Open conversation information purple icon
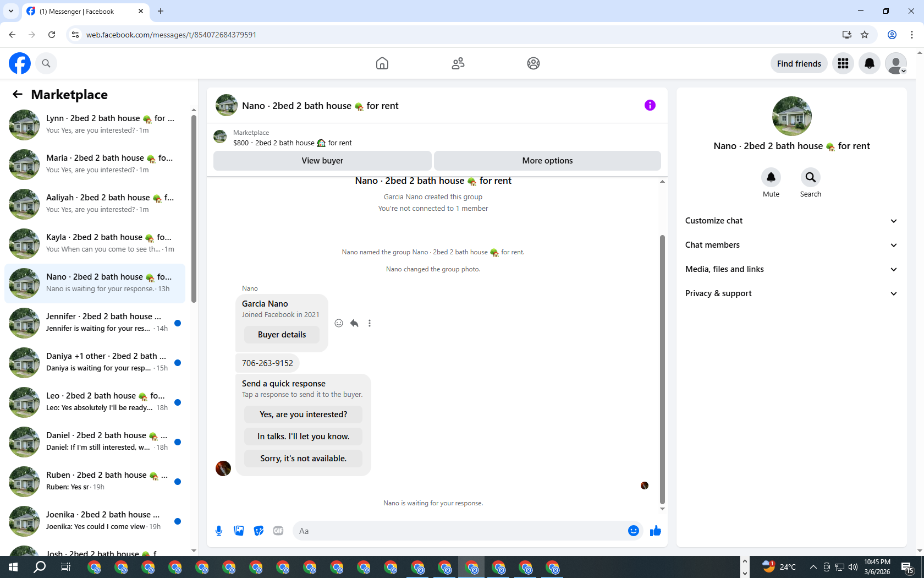The height and width of the screenshot is (578, 924). (x=650, y=105)
